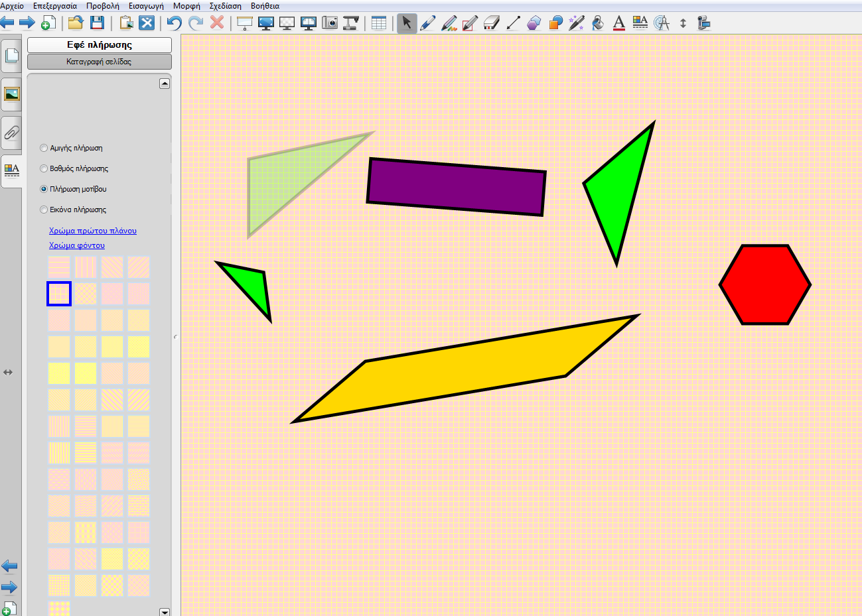This screenshot has width=862, height=616.
Task: Click the Χρώμα πρώτου πλάνου link
Action: pyautogui.click(x=93, y=231)
